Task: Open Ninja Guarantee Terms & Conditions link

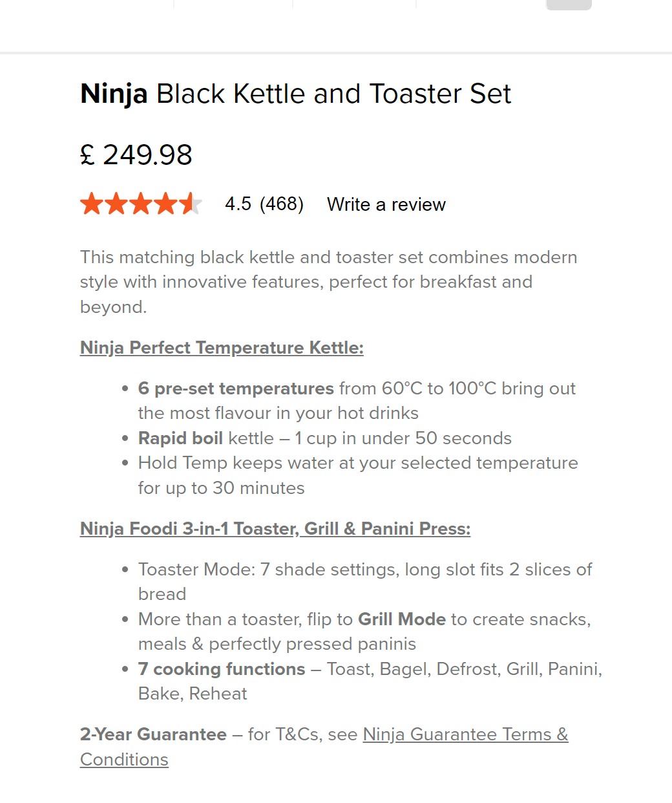Action: click(x=465, y=734)
